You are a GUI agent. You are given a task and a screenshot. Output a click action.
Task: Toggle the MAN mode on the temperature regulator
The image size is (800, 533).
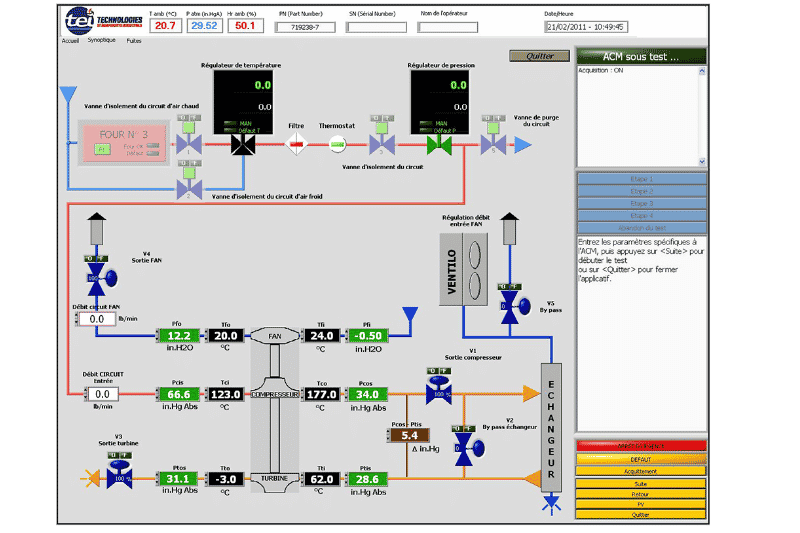pos(231,124)
